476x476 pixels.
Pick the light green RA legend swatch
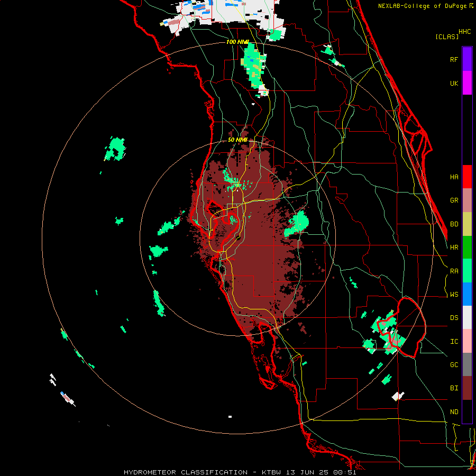(467, 271)
